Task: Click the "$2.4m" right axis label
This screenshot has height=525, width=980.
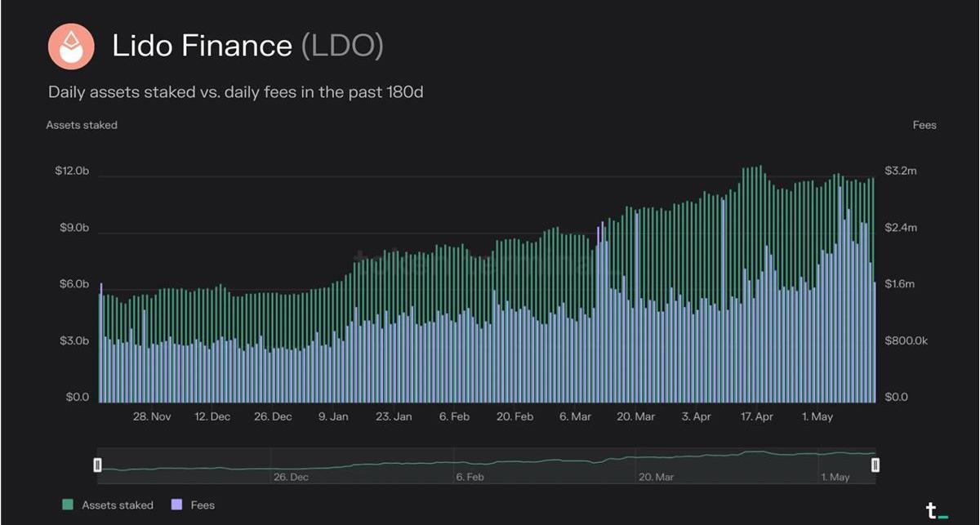Action: [x=901, y=228]
